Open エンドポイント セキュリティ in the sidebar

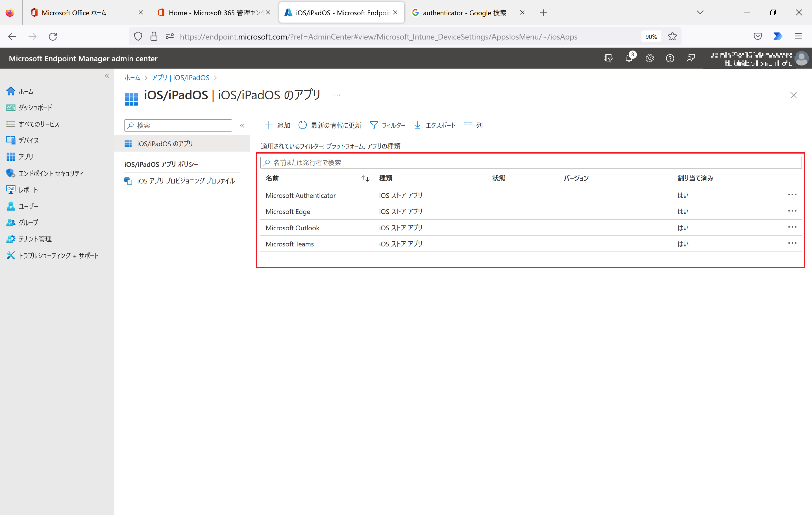coord(45,174)
